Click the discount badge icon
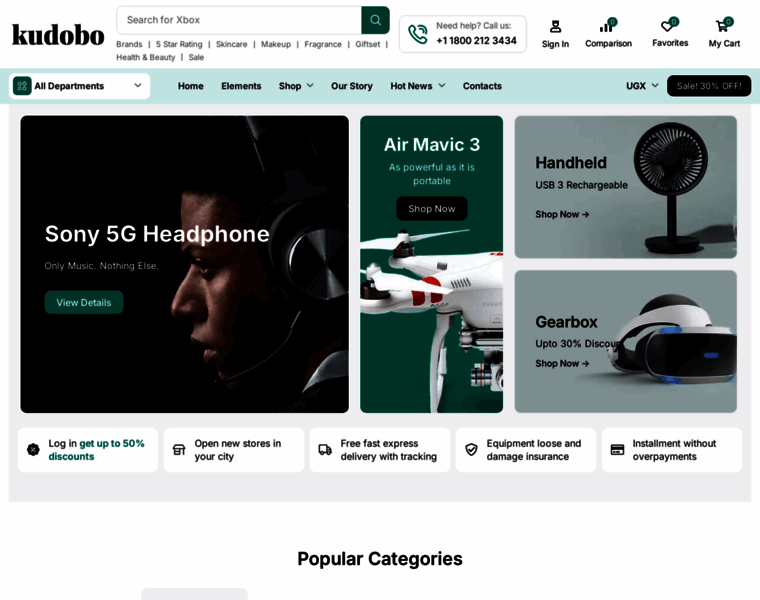The height and width of the screenshot is (600, 760). pos(33,450)
